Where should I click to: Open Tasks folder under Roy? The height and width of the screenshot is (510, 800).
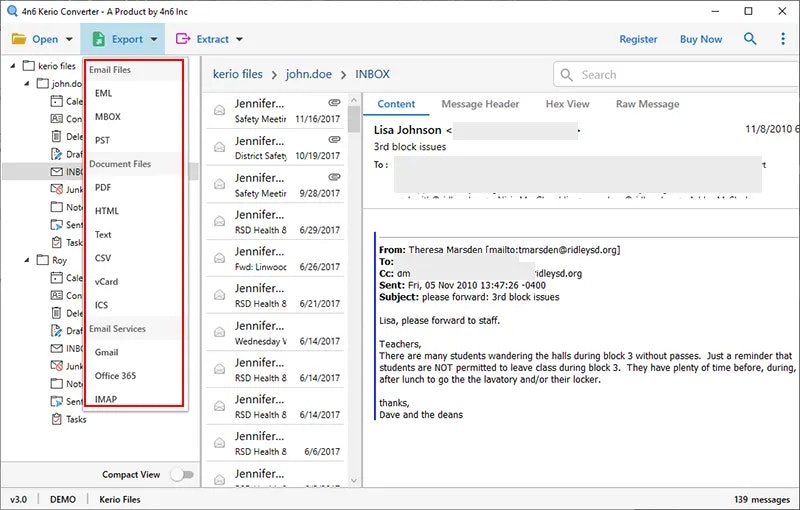[69, 419]
